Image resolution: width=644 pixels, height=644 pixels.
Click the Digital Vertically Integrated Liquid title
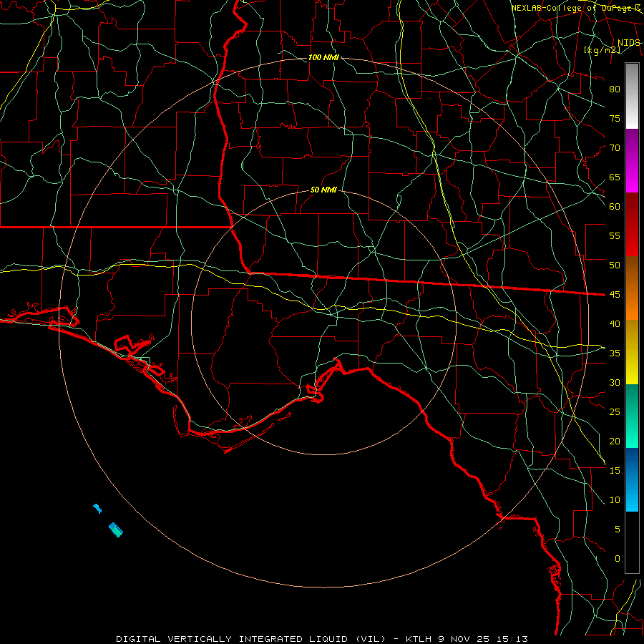[x=250, y=639]
